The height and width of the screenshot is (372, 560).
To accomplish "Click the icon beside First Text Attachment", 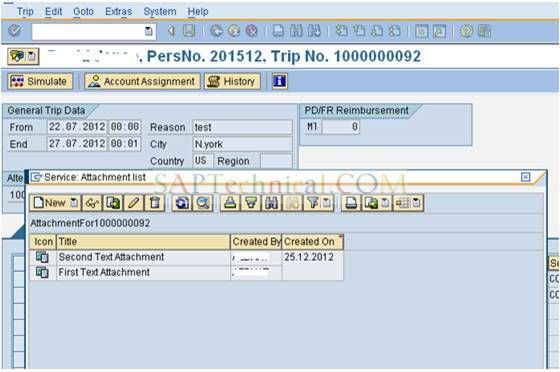I will pos(42,272).
